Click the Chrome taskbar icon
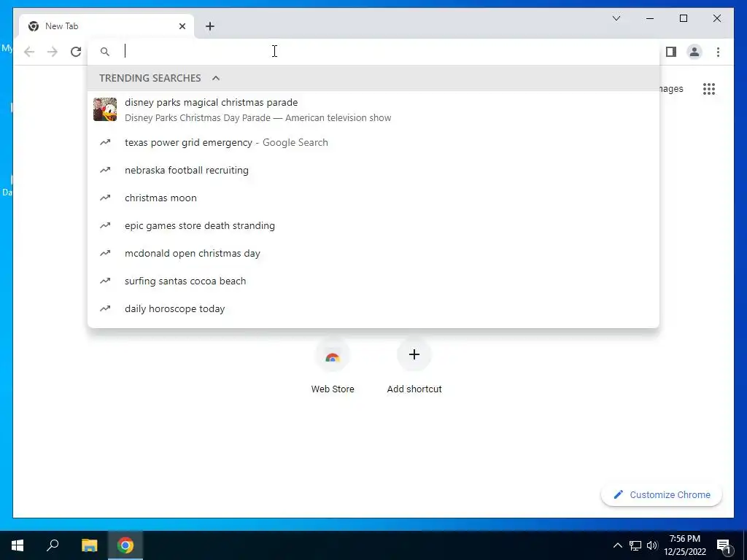 [125, 545]
